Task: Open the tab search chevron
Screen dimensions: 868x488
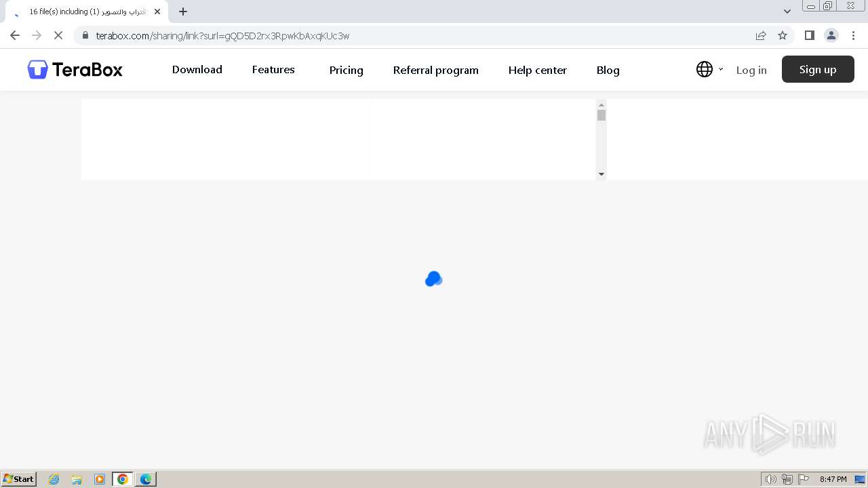Action: pos(787,12)
